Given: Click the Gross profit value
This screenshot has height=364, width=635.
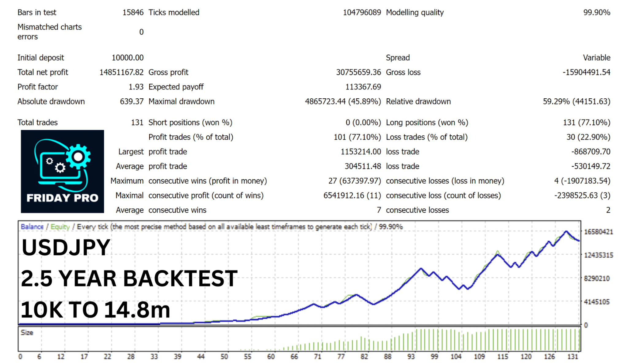Looking at the screenshot, I should pyautogui.click(x=358, y=72).
